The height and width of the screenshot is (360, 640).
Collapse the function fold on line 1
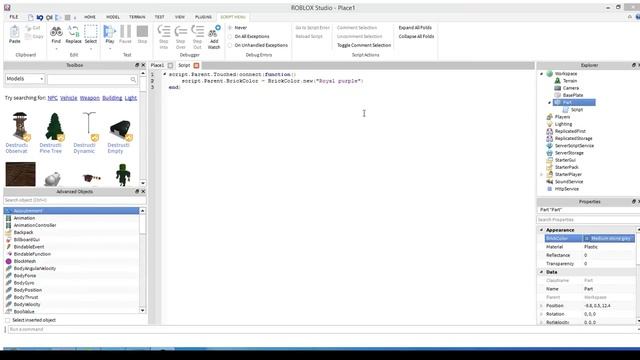click(164, 74)
